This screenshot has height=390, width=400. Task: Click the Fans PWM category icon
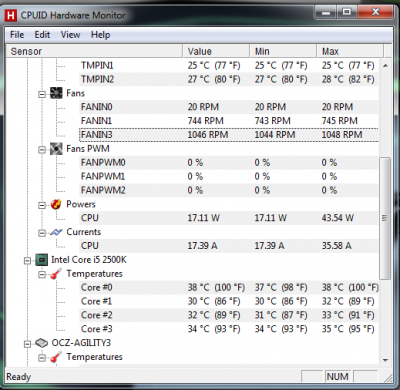tap(56, 149)
